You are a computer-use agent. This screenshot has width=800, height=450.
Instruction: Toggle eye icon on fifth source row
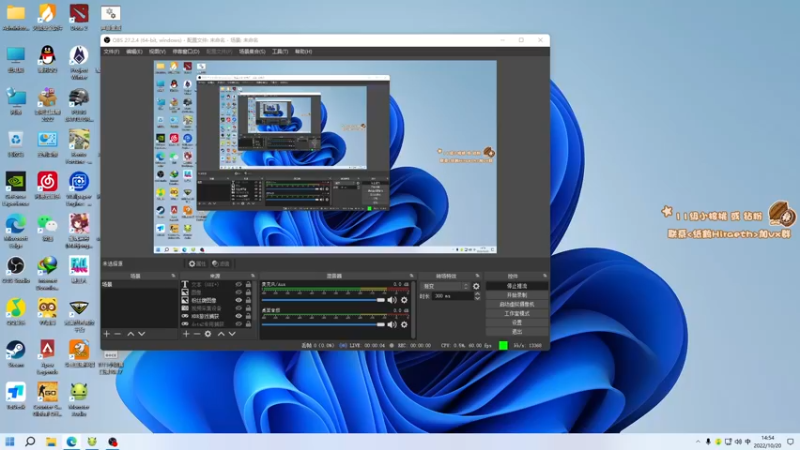coord(238,316)
